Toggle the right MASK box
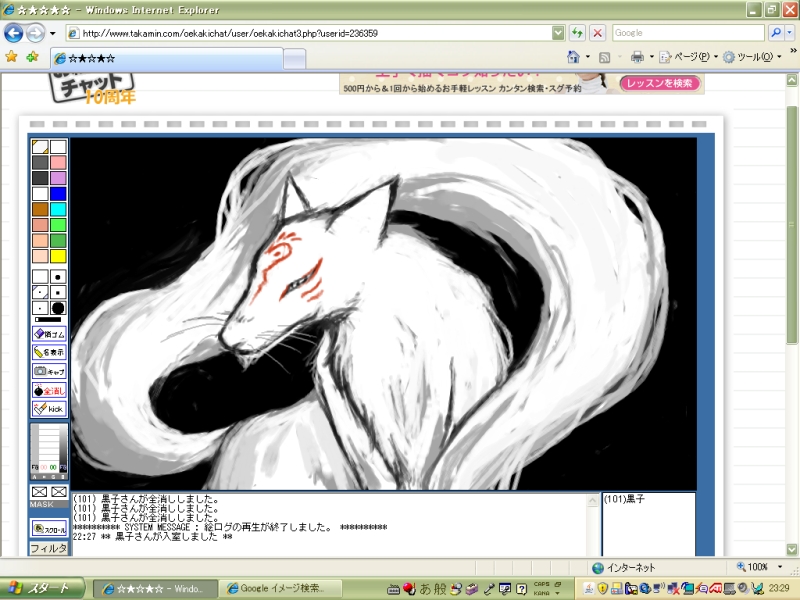Viewport: 800px width, 600px height. (59, 492)
